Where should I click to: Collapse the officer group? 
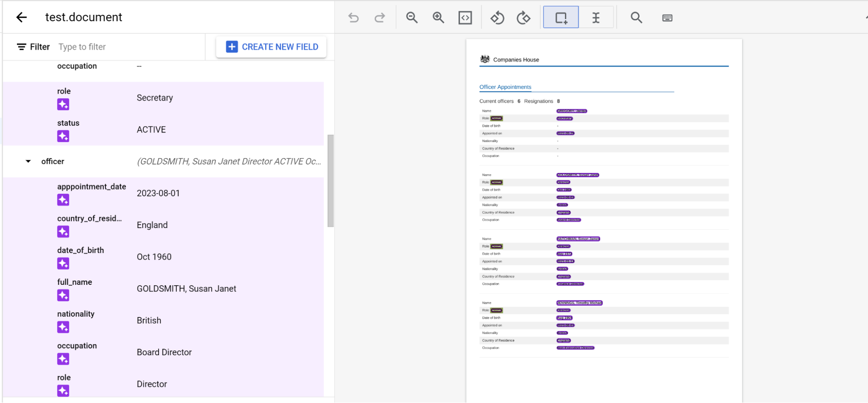(28, 162)
